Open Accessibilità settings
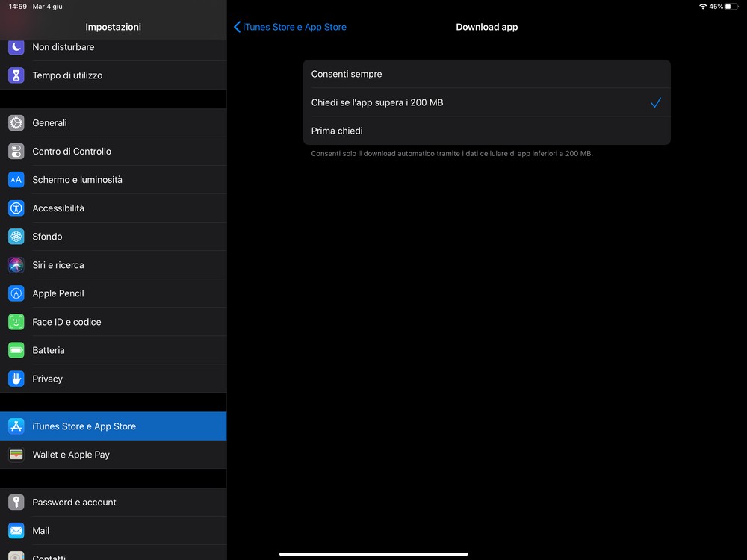 114,208
